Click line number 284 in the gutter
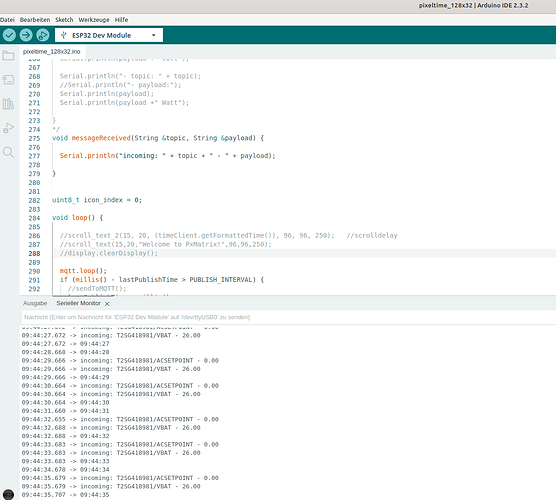556x500 pixels. (34, 218)
